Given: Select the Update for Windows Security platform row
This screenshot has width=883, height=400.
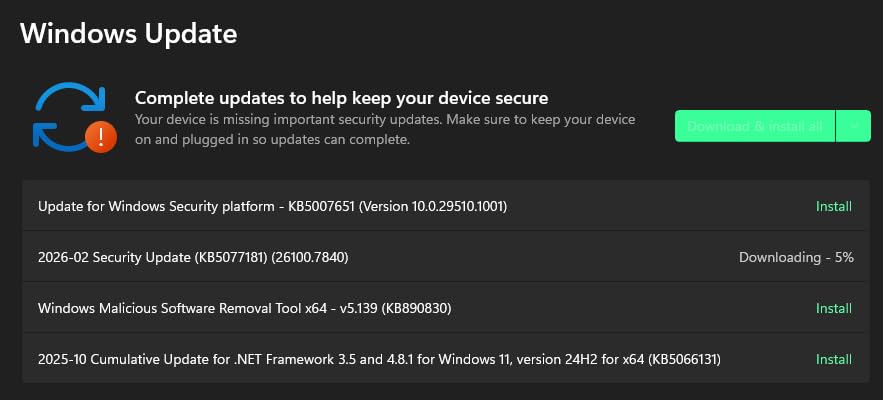Looking at the screenshot, I should 445,206.
